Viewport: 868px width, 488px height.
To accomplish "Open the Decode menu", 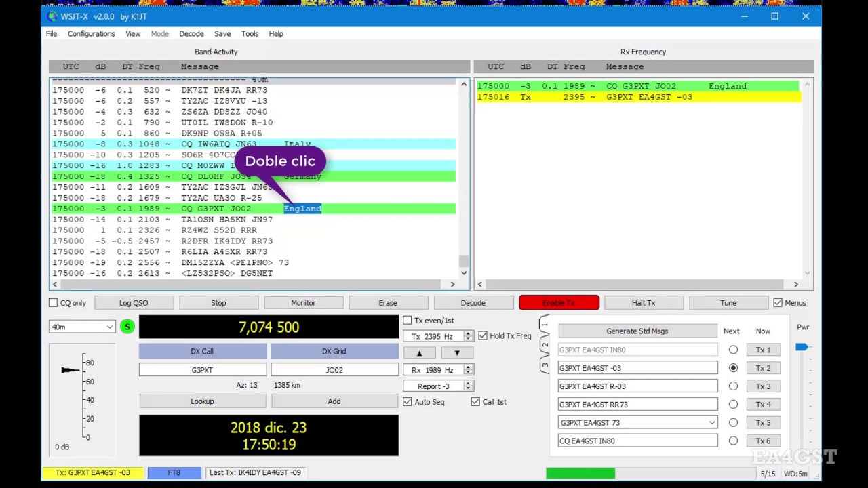I will coord(191,33).
